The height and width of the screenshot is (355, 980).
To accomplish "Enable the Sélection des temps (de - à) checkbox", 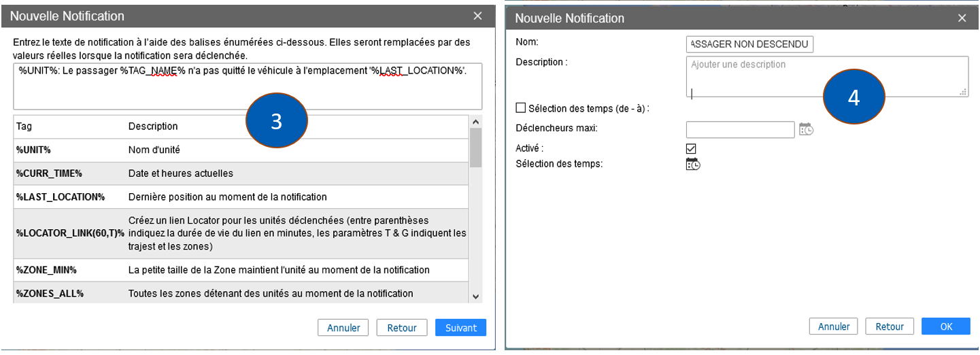I will (521, 107).
